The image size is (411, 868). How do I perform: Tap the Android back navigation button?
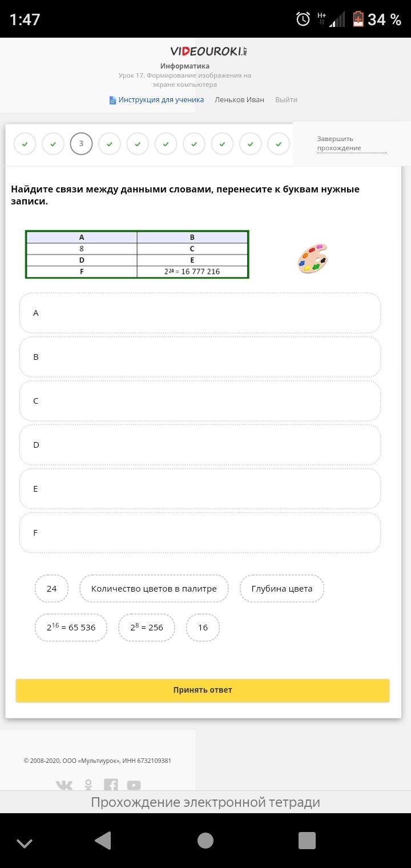(x=103, y=841)
